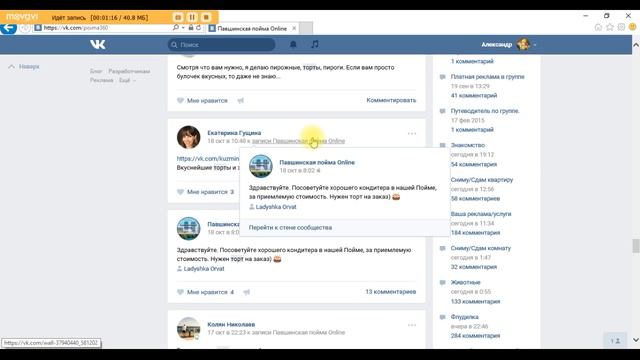This screenshot has height=360, width=640.
Task: Click Колян Николаев avatar photo
Action: (189, 329)
